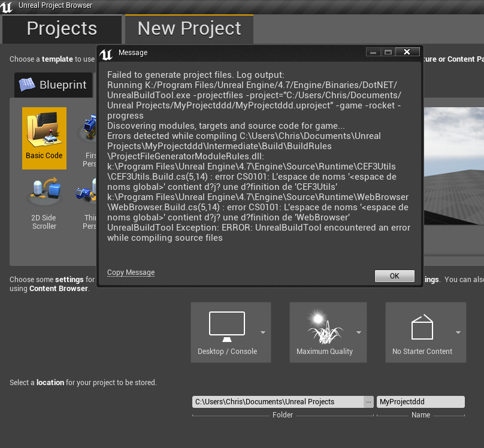Click the 'Maximum Quality' label
Viewport: 484px width, 448px height.
click(x=325, y=352)
